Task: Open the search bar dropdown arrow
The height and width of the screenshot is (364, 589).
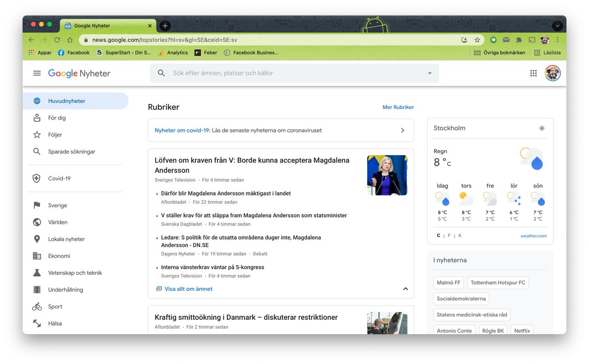Action: click(x=429, y=73)
